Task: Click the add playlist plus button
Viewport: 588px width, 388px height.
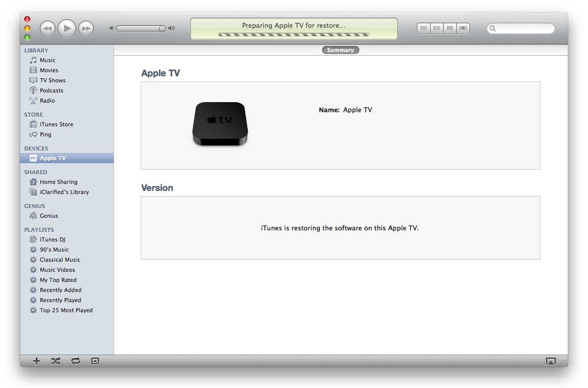Action: [36, 361]
